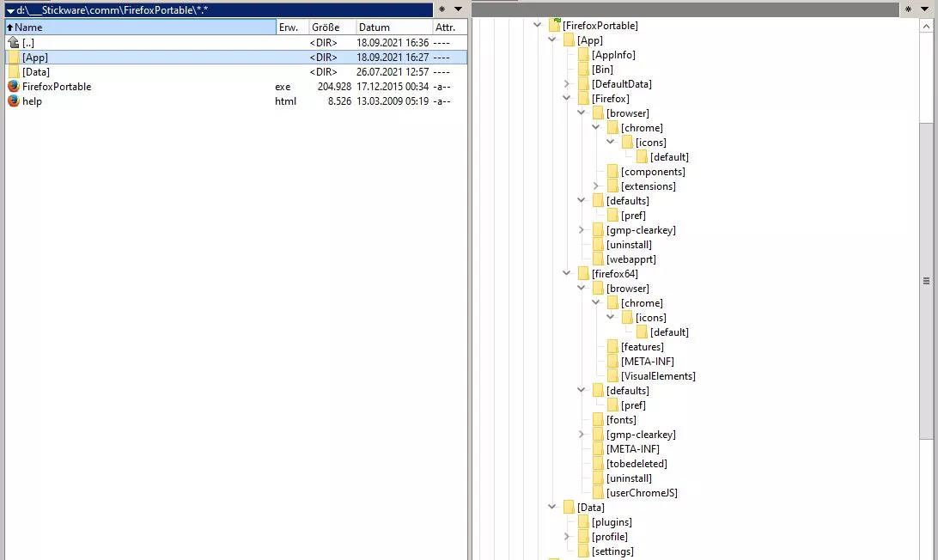Open left panel directory history dropdown
The image size is (938, 560).
click(458, 9)
